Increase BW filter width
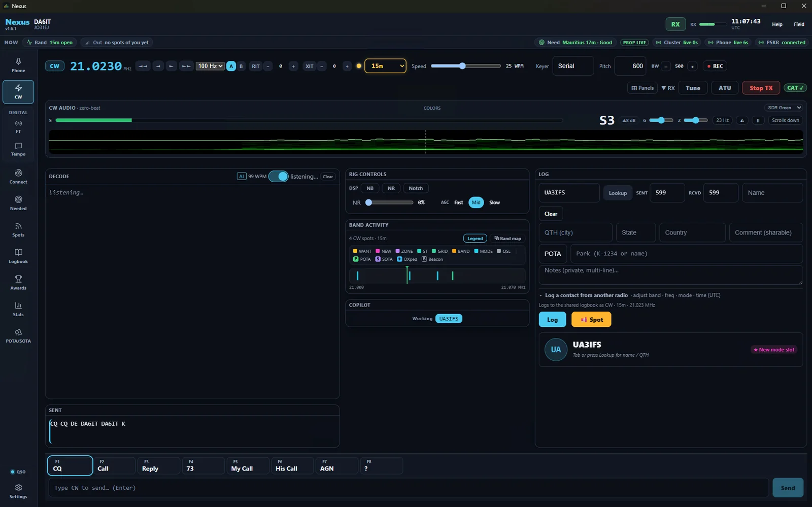The width and height of the screenshot is (812, 507). 692,66
